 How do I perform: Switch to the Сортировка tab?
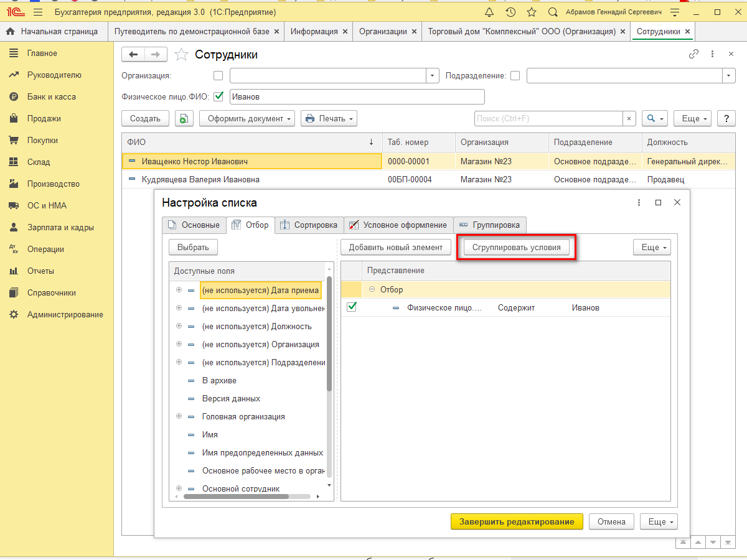click(309, 225)
